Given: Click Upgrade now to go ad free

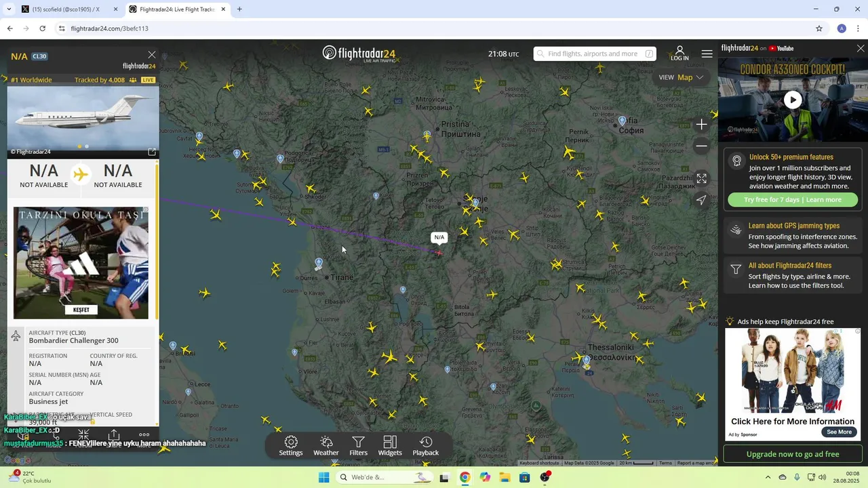Looking at the screenshot, I should pos(793,454).
